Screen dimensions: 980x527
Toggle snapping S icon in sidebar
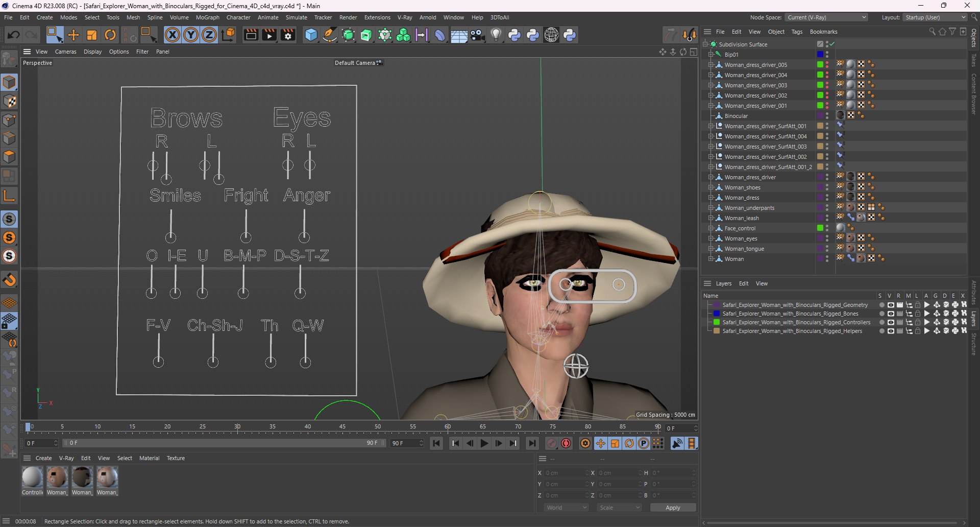(x=9, y=219)
